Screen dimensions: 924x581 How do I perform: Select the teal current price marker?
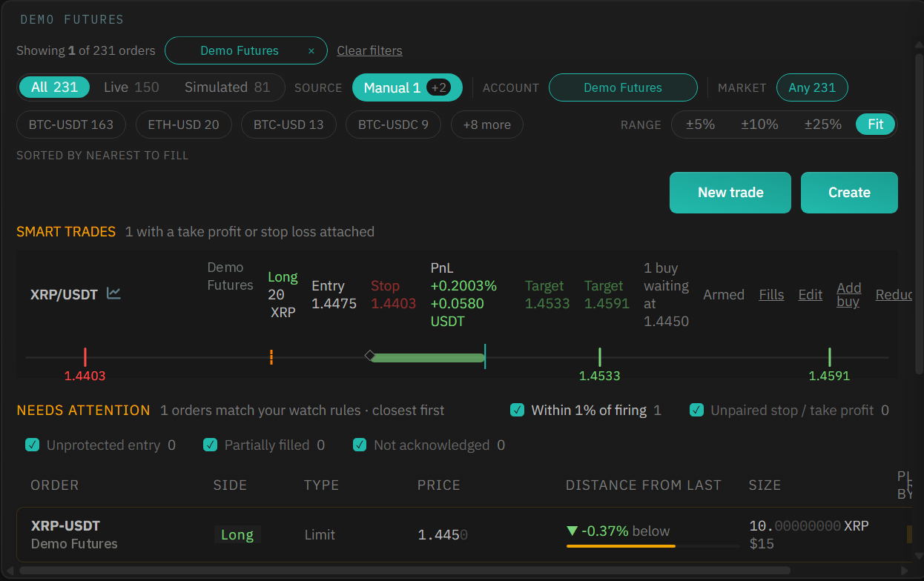coord(485,356)
